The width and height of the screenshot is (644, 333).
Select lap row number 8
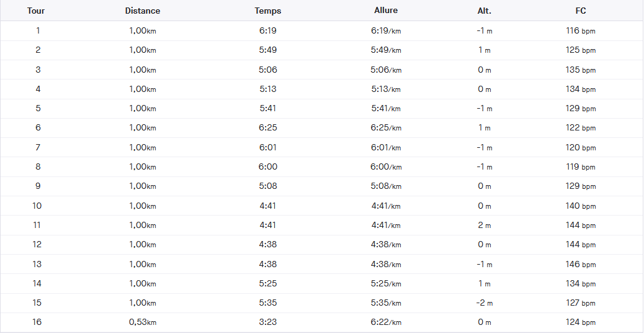pyautogui.click(x=37, y=166)
